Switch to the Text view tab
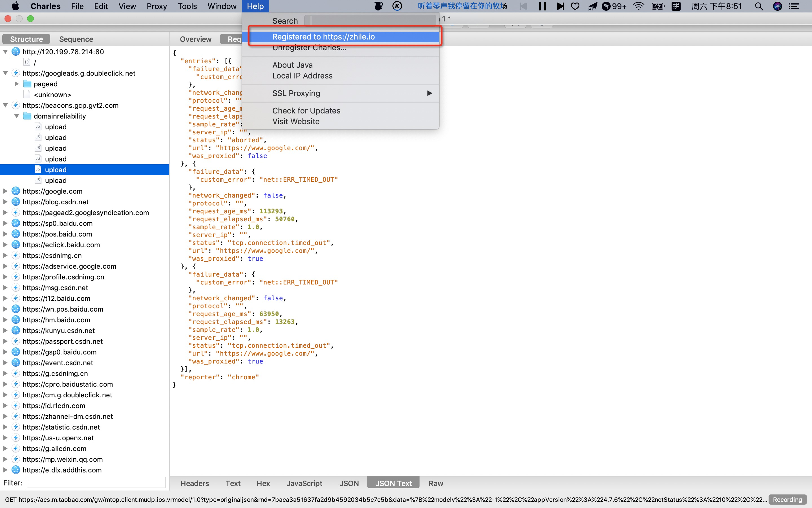Image resolution: width=812 pixels, height=508 pixels. pos(233,483)
